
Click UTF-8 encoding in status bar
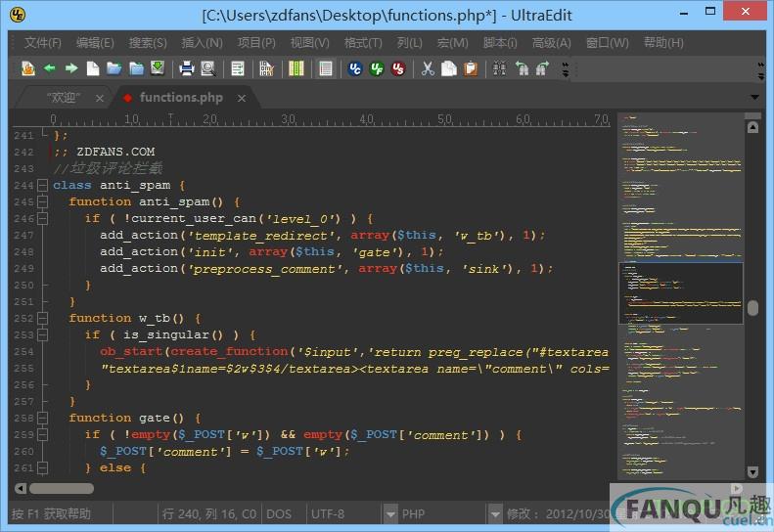328,514
